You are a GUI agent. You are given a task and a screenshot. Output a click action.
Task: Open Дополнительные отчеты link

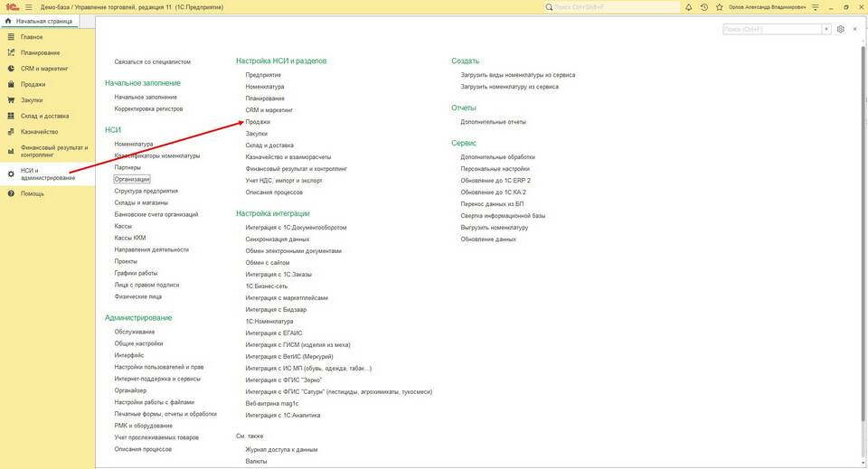(x=494, y=122)
